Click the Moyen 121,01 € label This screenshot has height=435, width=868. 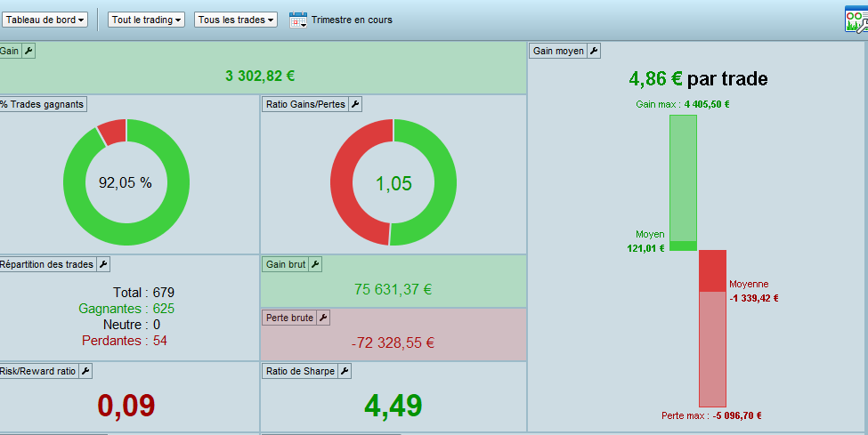[646, 241]
